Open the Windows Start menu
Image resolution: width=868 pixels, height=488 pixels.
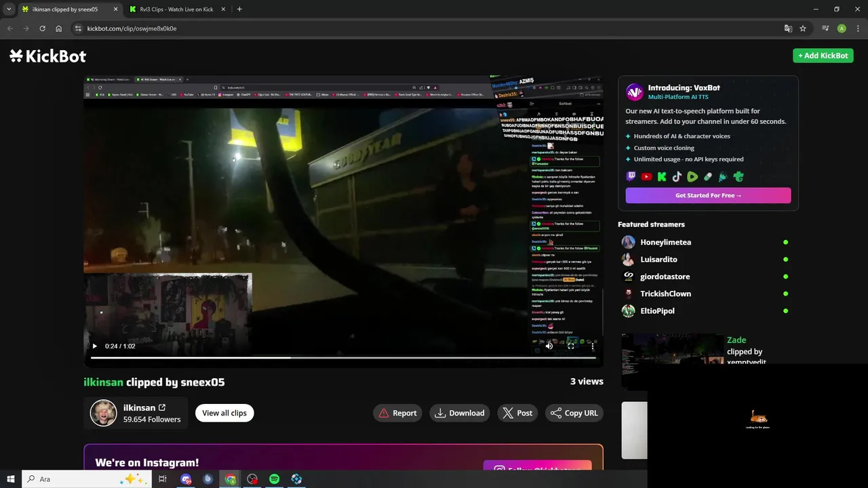11,479
